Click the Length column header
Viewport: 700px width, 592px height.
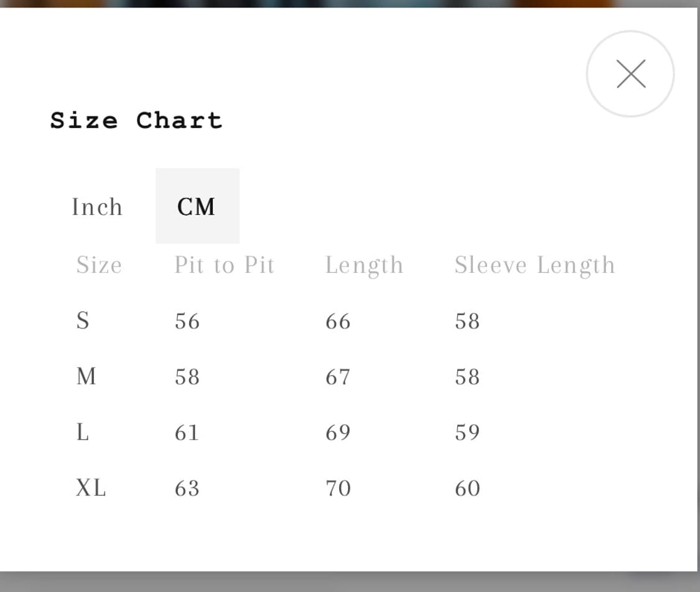(x=364, y=265)
